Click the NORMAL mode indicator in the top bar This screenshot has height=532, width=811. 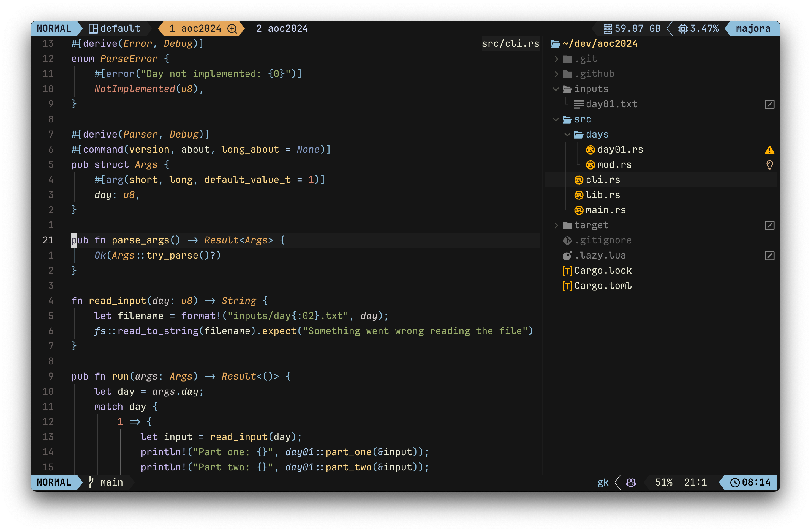click(x=54, y=29)
